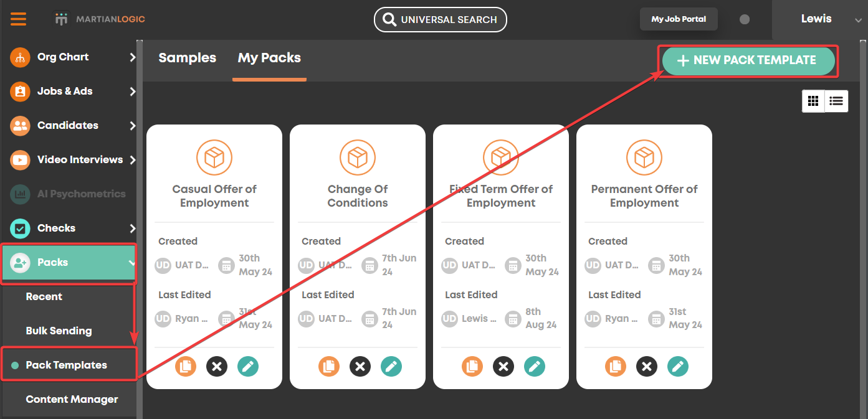Screen dimensions: 868x419
Task: Click the Universal Search field
Action: pyautogui.click(x=441, y=20)
